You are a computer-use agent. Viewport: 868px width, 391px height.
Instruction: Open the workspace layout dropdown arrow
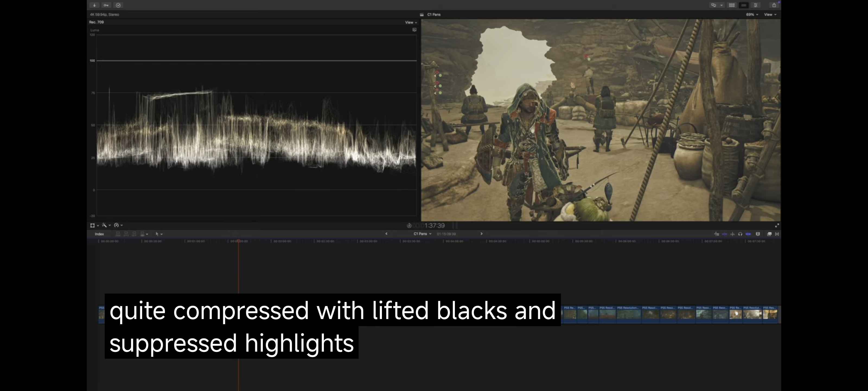click(722, 5)
